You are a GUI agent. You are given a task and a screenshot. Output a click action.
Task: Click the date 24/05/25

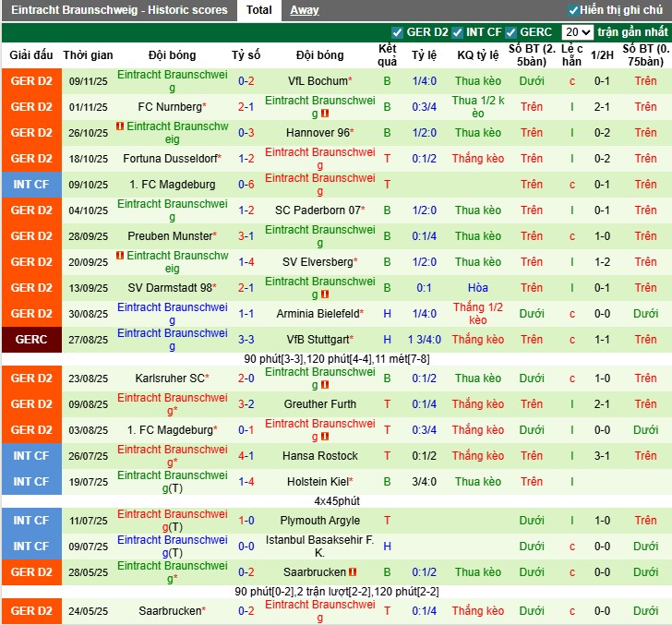pyautogui.click(x=89, y=611)
